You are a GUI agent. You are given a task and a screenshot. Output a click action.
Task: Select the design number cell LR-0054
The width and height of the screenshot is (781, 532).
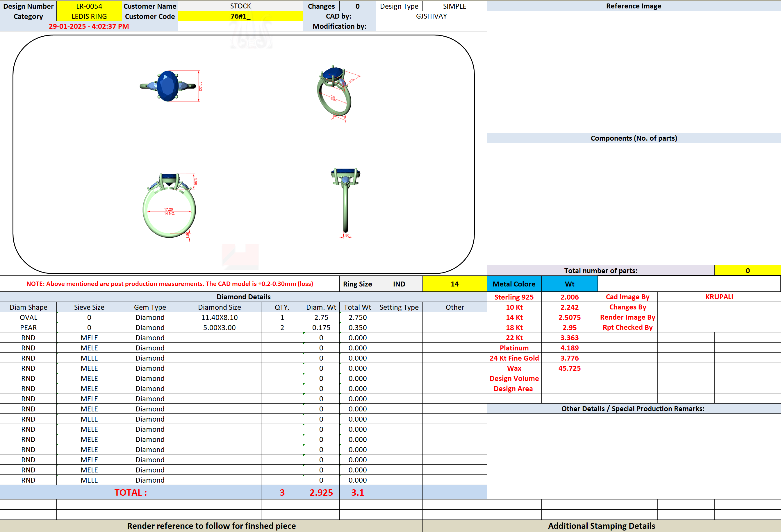coord(89,6)
